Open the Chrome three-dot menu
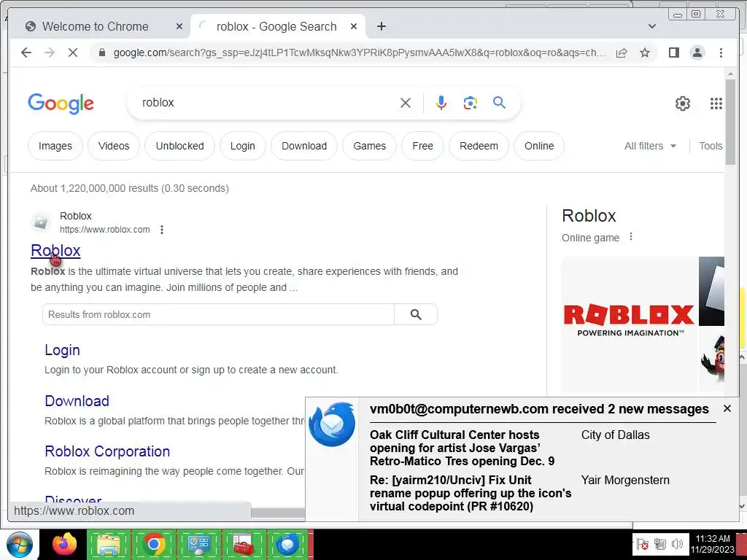This screenshot has height=560, width=747. (x=721, y=52)
